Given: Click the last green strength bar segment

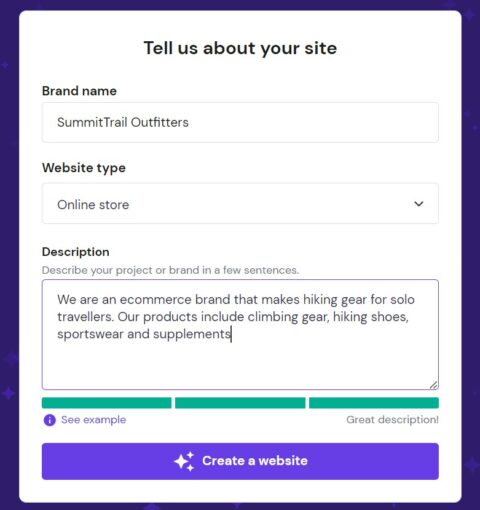Looking at the screenshot, I should pyautogui.click(x=374, y=403).
